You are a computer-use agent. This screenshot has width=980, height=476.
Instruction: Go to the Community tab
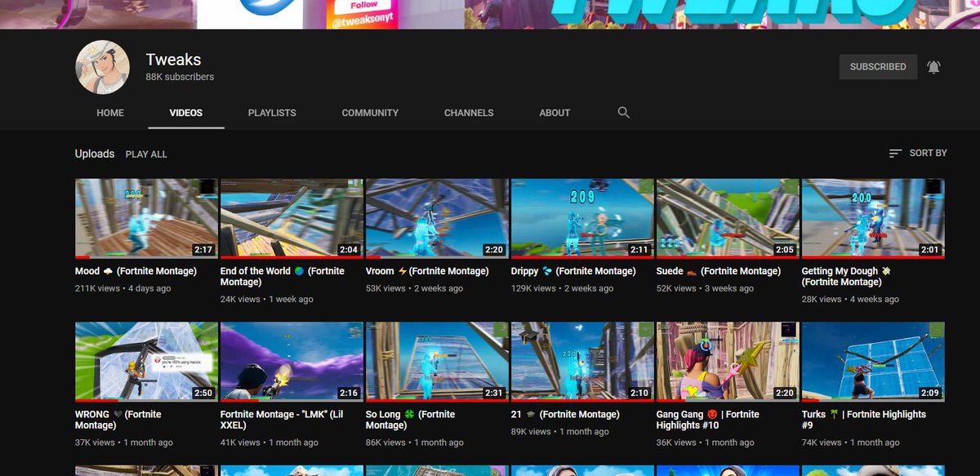tap(370, 113)
